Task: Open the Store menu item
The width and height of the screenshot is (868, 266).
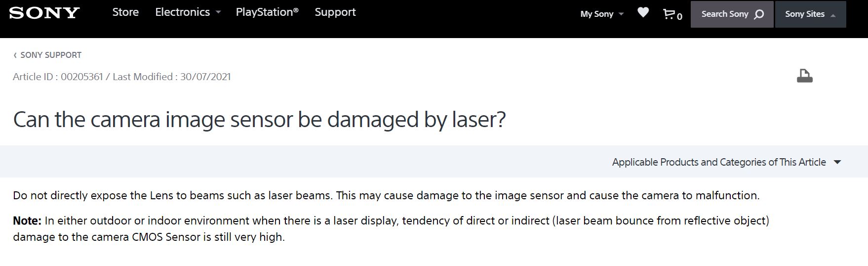Action: 125,12
